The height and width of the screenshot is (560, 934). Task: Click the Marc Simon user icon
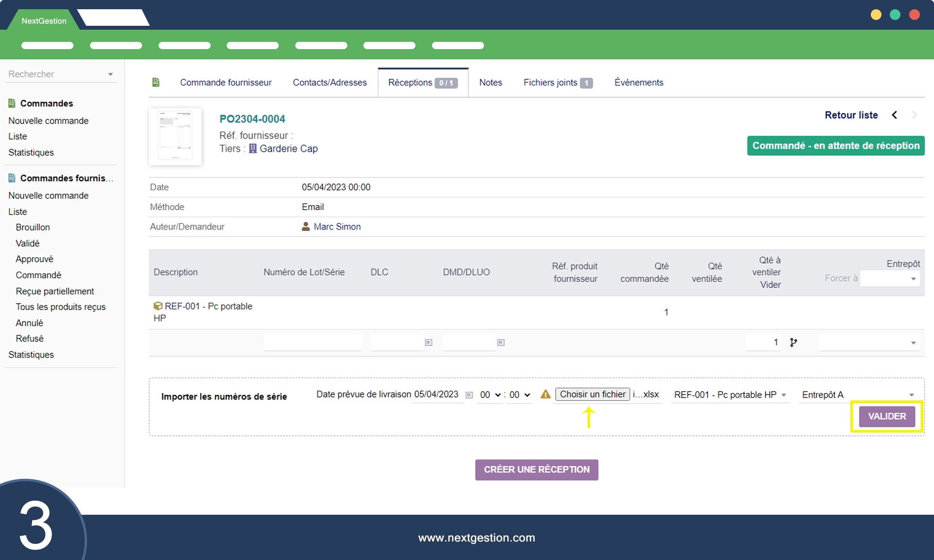[x=305, y=227]
